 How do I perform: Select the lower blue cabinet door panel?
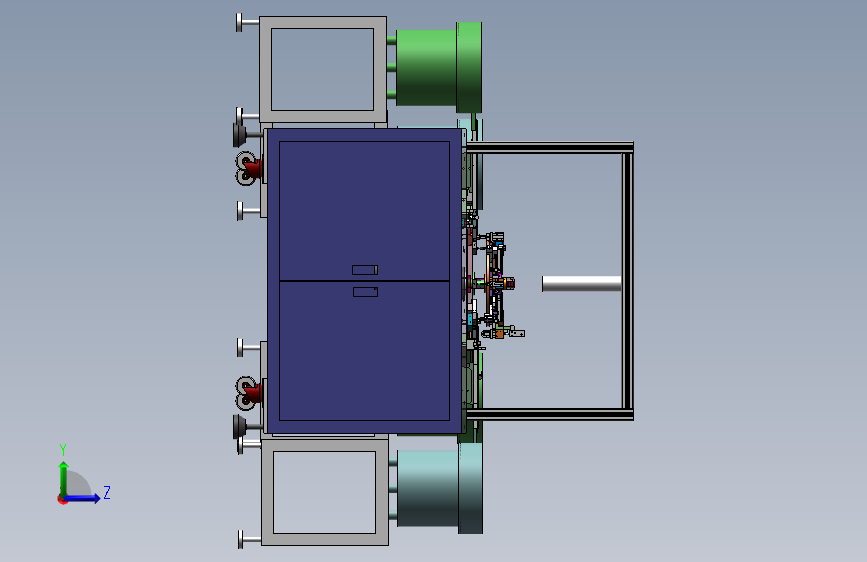point(364,351)
